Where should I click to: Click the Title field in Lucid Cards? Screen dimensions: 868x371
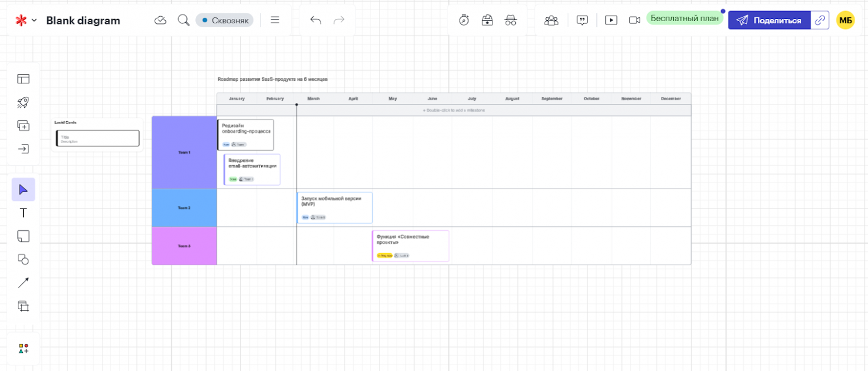point(97,138)
